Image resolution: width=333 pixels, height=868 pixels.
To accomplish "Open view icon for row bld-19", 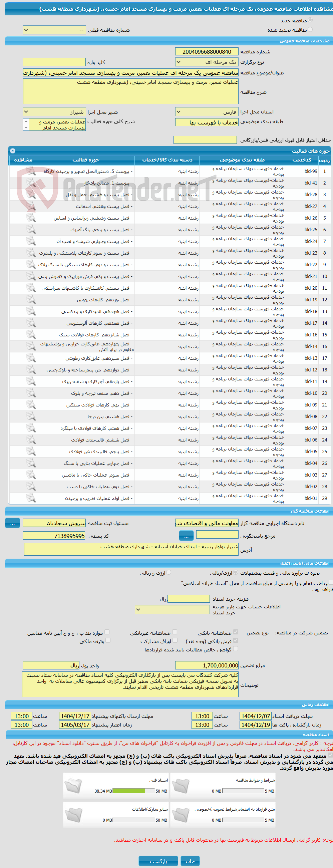I will click(x=31, y=300).
